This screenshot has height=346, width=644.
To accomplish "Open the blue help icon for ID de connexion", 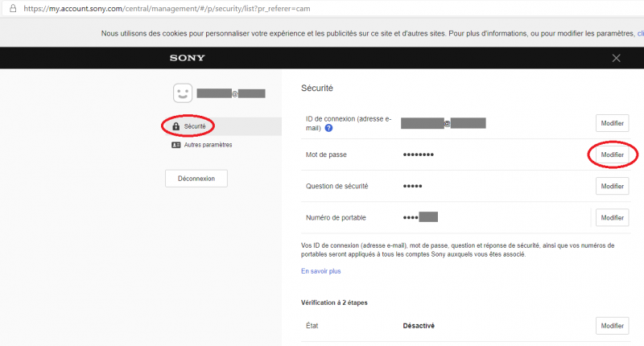I will (x=329, y=128).
